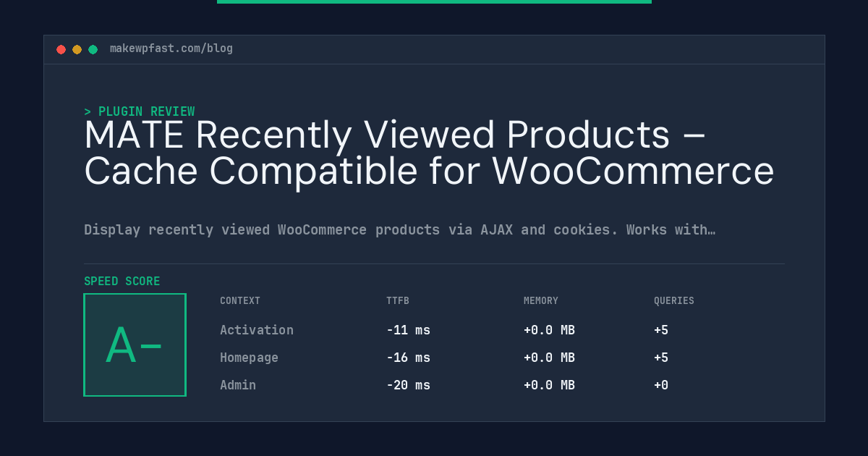Click the Homepage row memory value
The image size is (868, 456).
(549, 358)
